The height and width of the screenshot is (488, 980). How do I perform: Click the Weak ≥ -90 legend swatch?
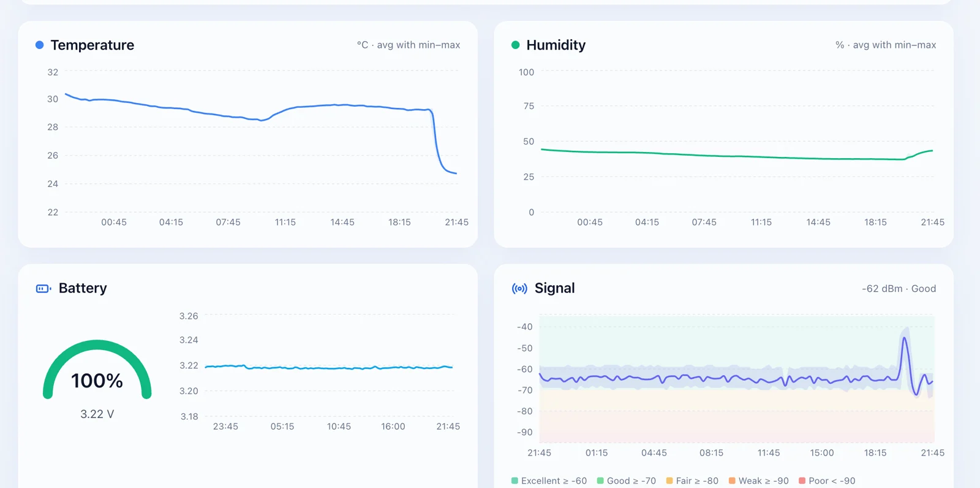point(732,481)
